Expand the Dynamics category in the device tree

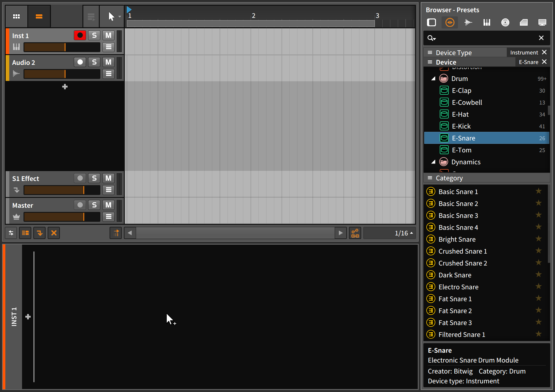(x=434, y=162)
